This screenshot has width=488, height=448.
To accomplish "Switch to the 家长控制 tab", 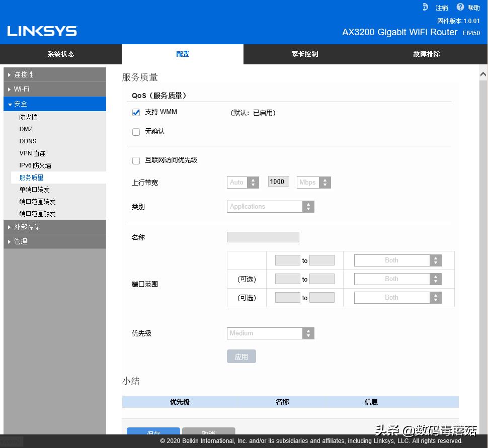I will 304,54.
